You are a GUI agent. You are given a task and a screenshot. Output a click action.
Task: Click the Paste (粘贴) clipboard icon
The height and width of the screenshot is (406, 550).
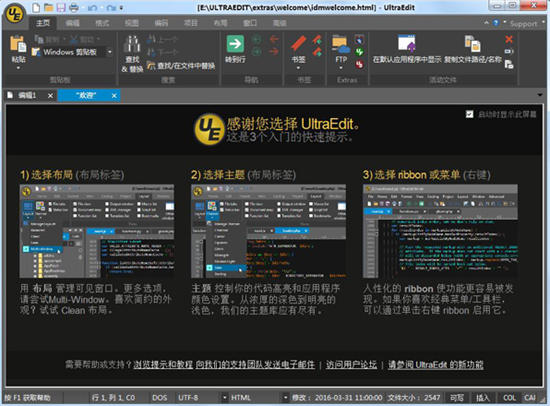(x=18, y=44)
